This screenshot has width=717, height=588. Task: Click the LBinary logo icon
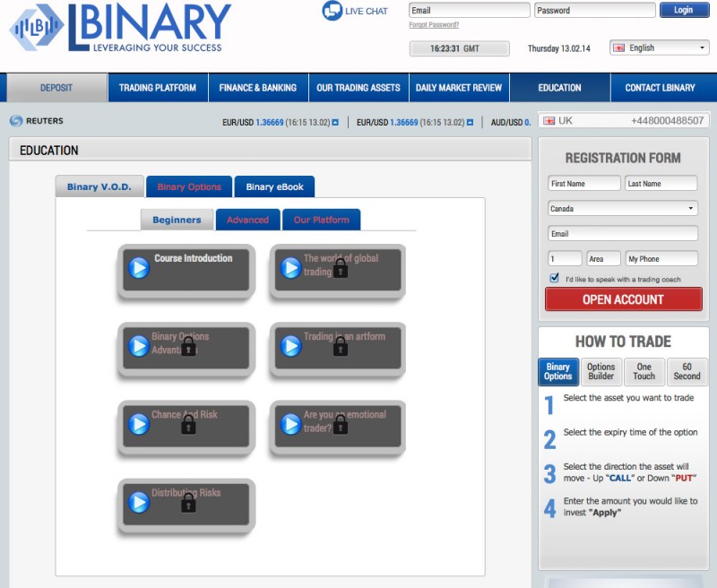pyautogui.click(x=37, y=27)
